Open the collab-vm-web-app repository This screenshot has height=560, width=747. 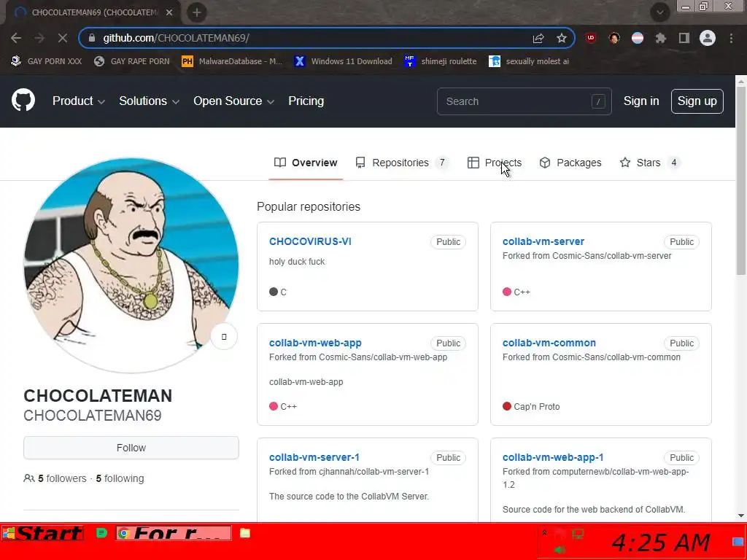pos(315,343)
